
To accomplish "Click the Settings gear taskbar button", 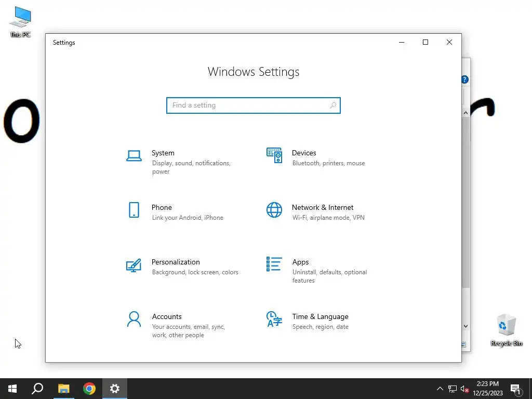I will coord(115,389).
